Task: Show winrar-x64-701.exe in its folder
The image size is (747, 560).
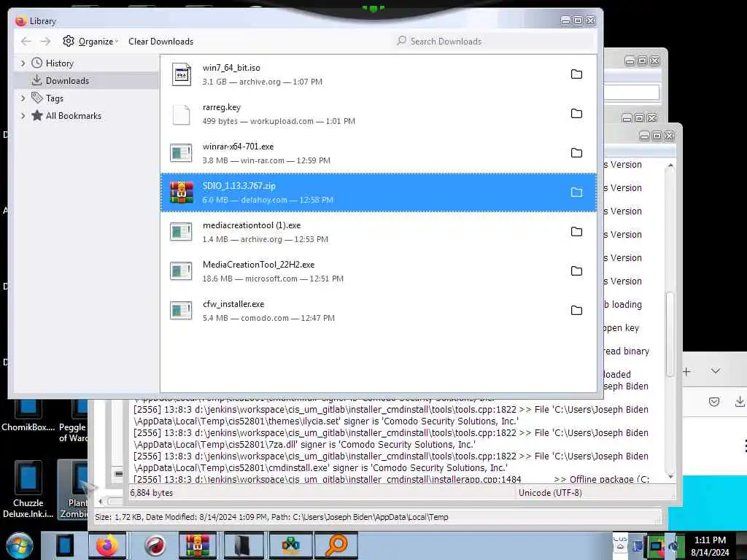Action: (576, 153)
